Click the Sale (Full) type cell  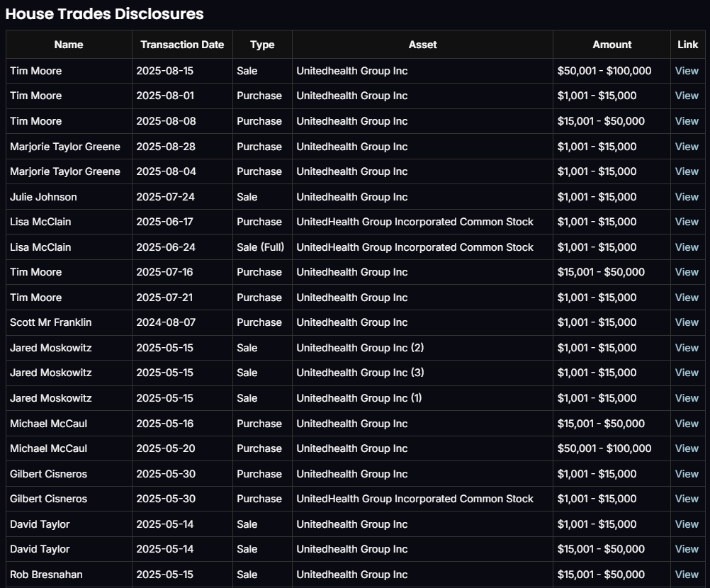tap(259, 247)
